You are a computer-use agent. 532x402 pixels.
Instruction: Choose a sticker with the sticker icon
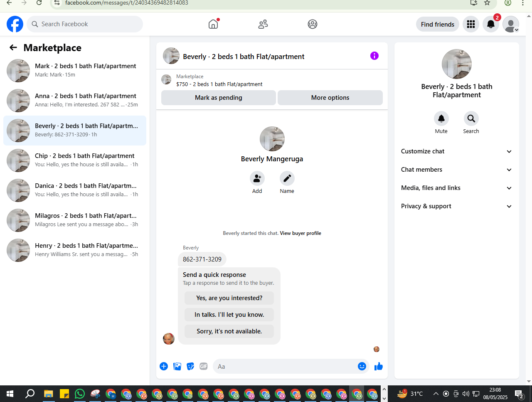pos(190,366)
